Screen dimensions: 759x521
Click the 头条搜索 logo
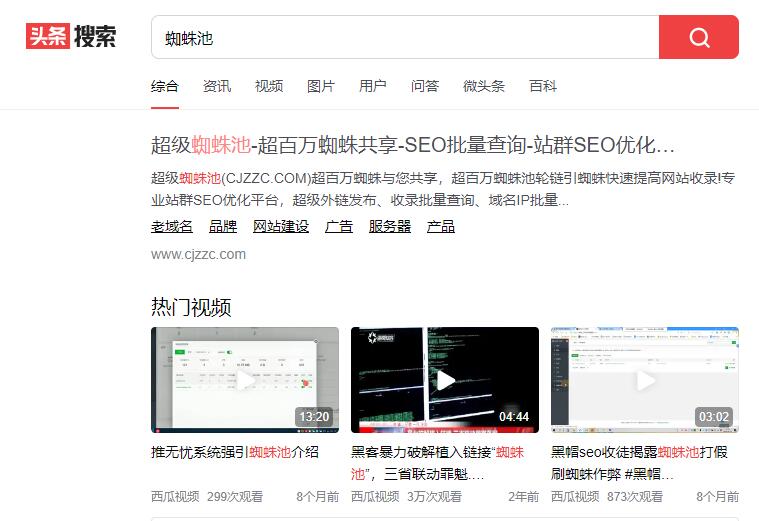tap(71, 37)
